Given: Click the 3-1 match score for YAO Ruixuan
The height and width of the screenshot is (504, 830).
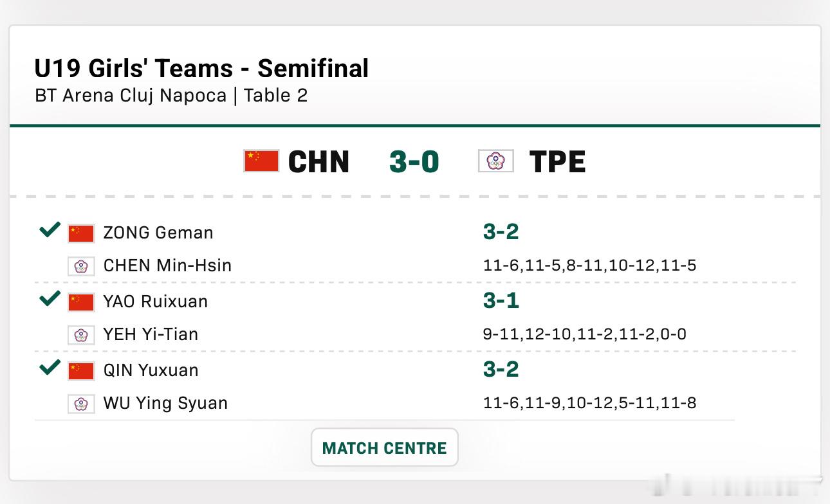Looking at the screenshot, I should pos(501,300).
